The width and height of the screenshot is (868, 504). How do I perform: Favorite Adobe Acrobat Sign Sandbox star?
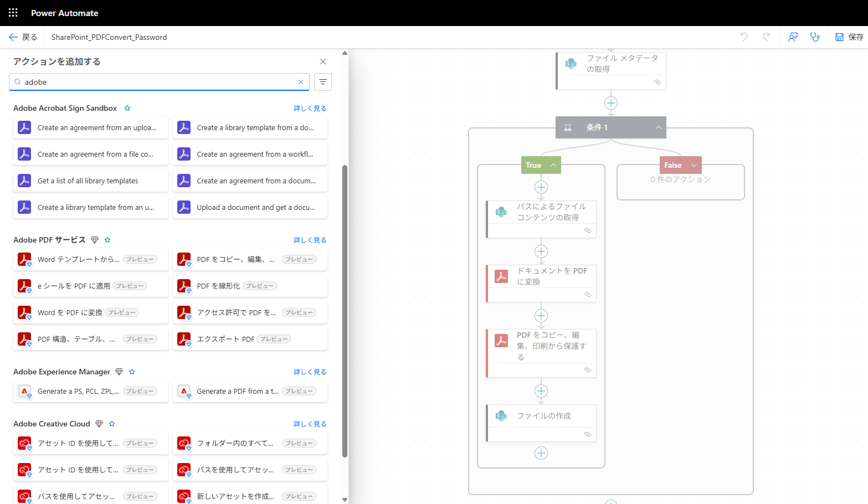pos(127,108)
